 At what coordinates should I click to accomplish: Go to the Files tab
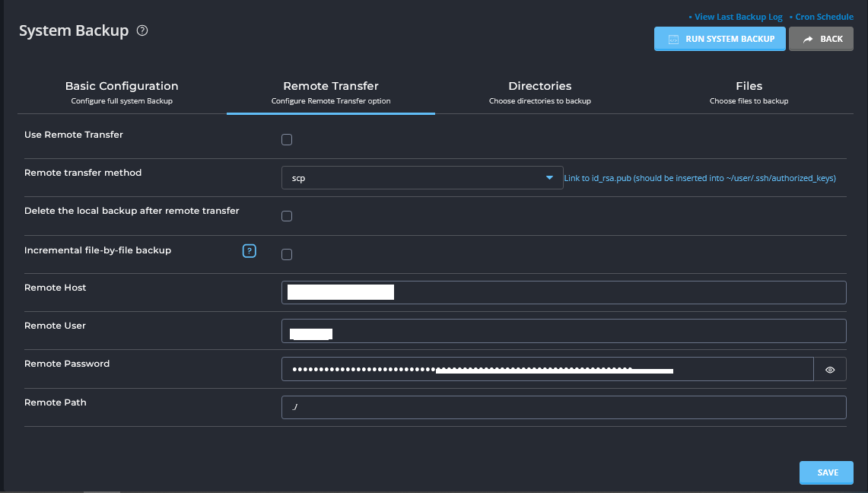749,93
